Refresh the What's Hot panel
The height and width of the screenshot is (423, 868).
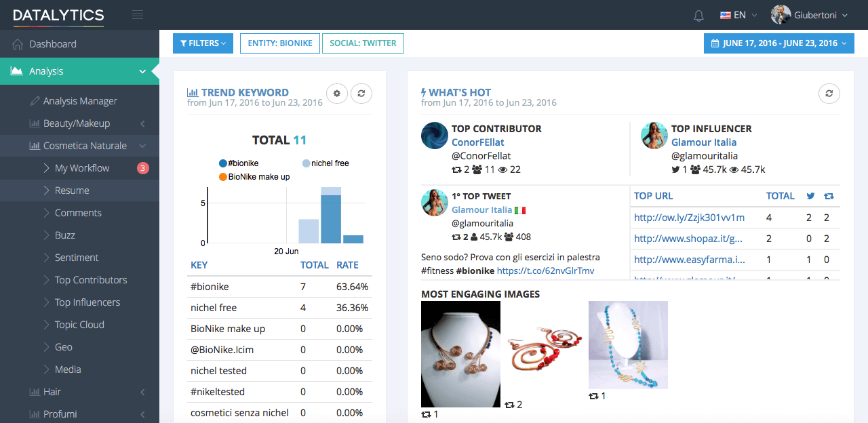pos(829,94)
